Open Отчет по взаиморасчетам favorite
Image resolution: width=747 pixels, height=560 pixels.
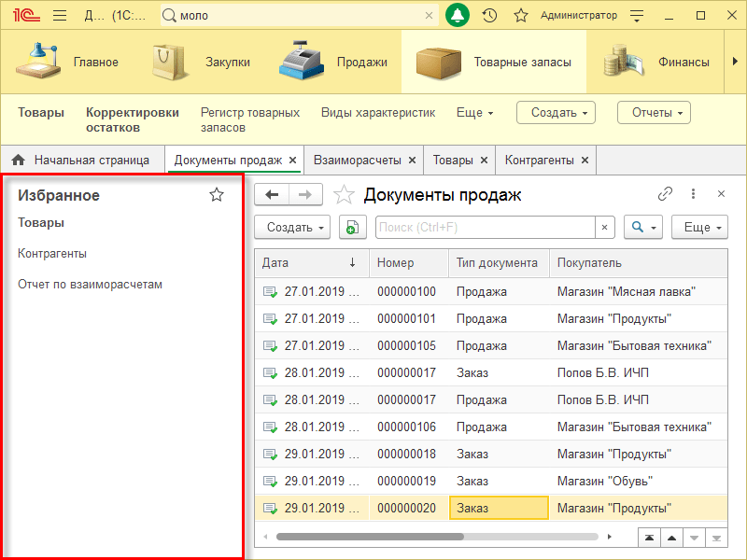(90, 285)
